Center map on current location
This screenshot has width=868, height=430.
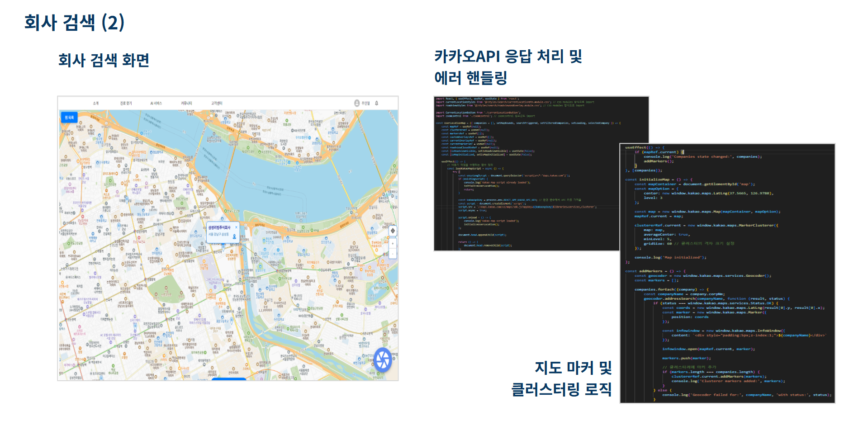tap(393, 231)
